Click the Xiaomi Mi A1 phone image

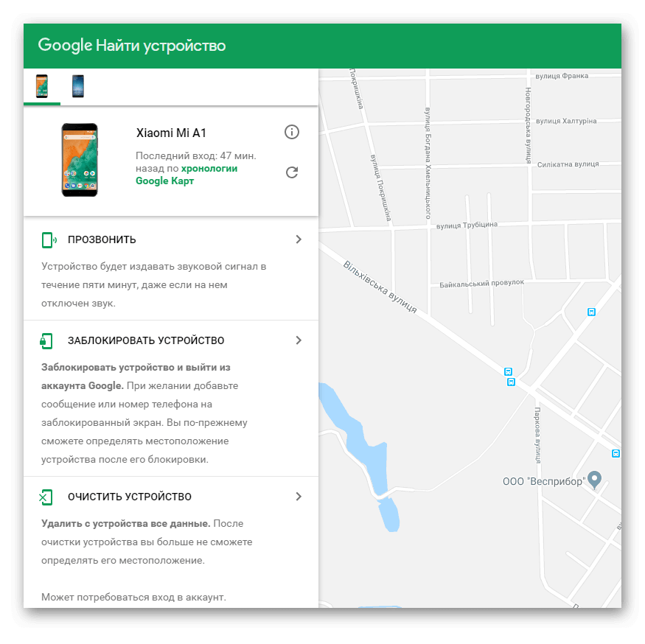[x=80, y=160]
